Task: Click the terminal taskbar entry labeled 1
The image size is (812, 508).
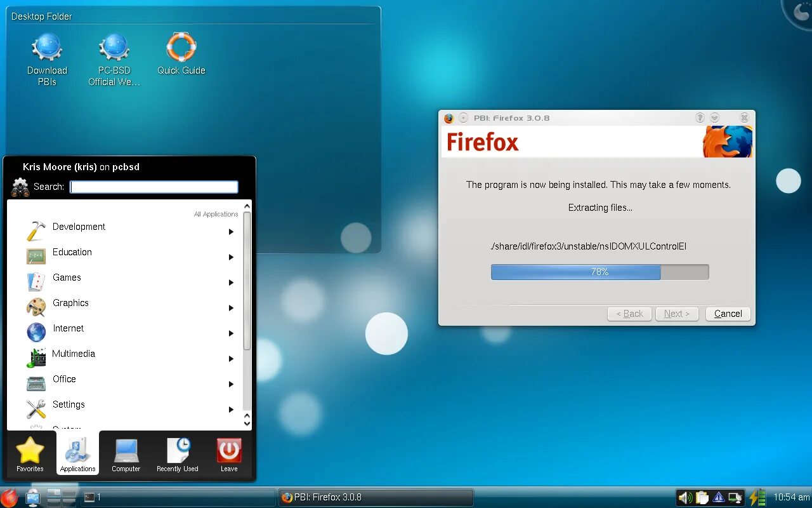Action: pyautogui.click(x=178, y=497)
